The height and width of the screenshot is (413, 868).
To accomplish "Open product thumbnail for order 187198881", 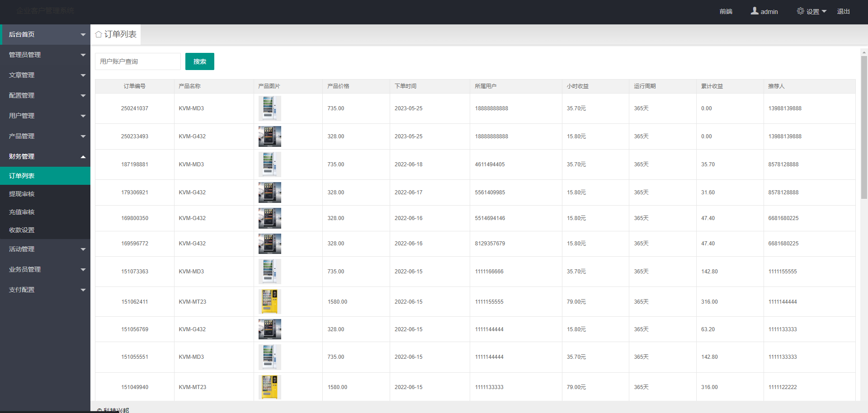I will pyautogui.click(x=270, y=164).
